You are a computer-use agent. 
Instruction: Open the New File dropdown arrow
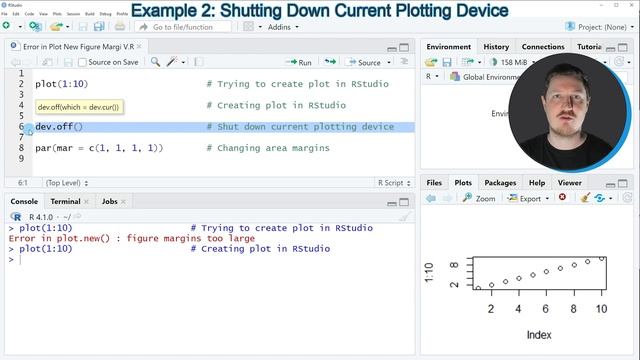(20, 27)
